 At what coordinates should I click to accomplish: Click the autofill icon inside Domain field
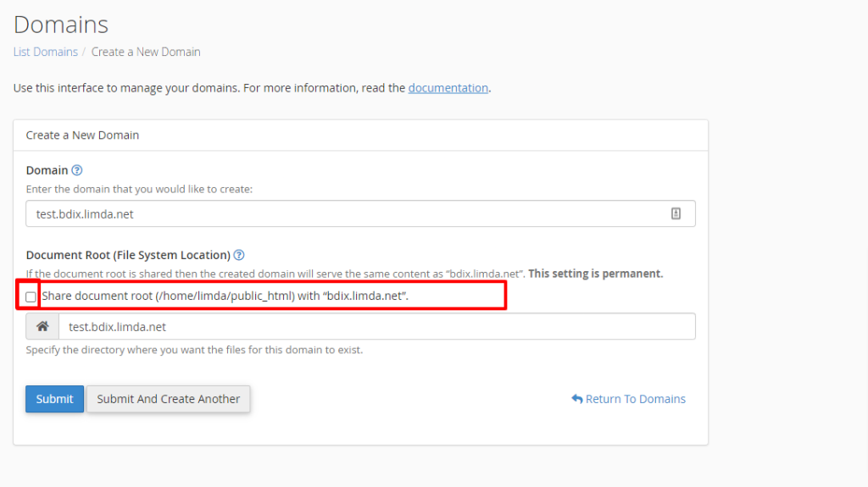pyautogui.click(x=676, y=213)
